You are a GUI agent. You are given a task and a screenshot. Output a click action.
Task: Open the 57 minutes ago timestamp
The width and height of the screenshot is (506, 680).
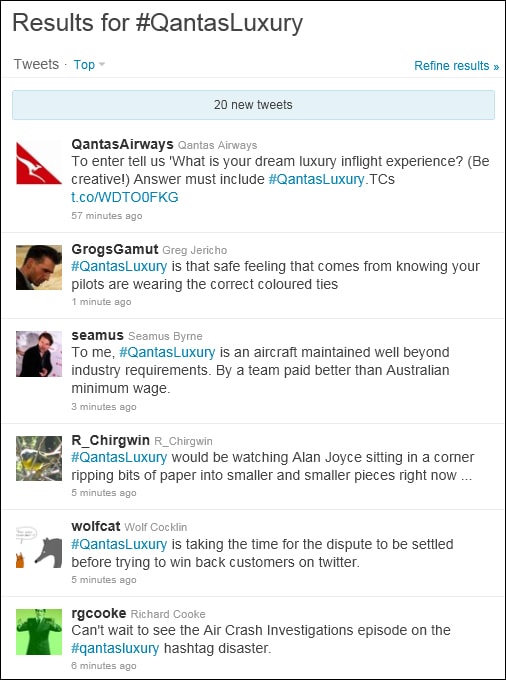[x=107, y=216]
